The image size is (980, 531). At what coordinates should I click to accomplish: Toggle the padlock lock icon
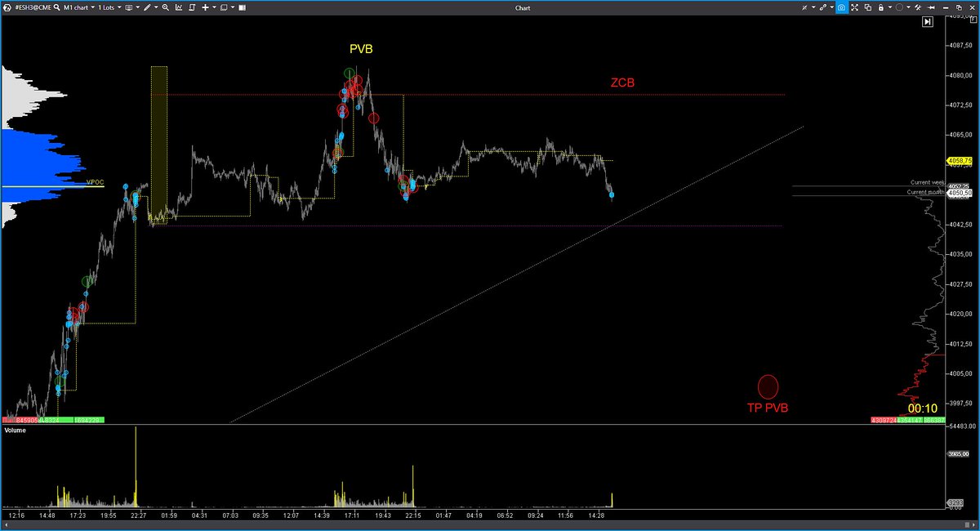[x=880, y=7]
